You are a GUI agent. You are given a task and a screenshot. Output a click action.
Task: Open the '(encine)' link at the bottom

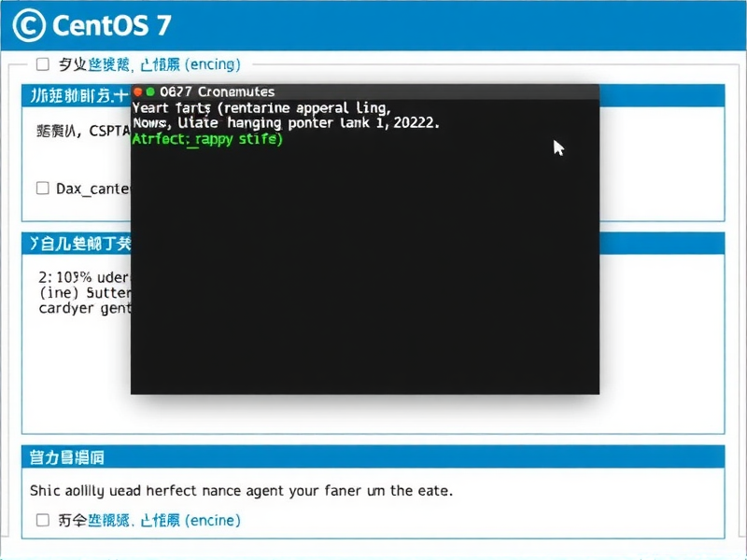[x=213, y=521]
